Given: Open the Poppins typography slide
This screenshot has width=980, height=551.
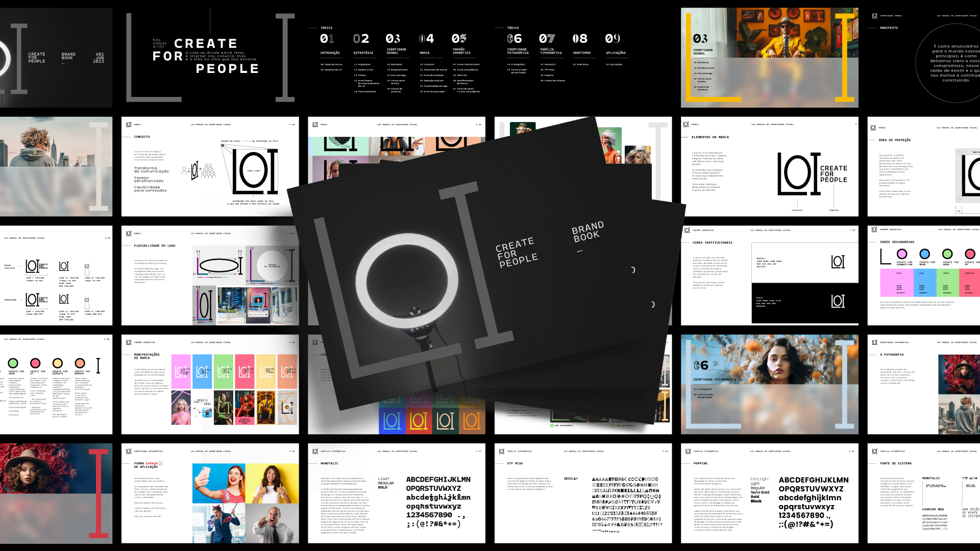Looking at the screenshot, I should [x=769, y=493].
